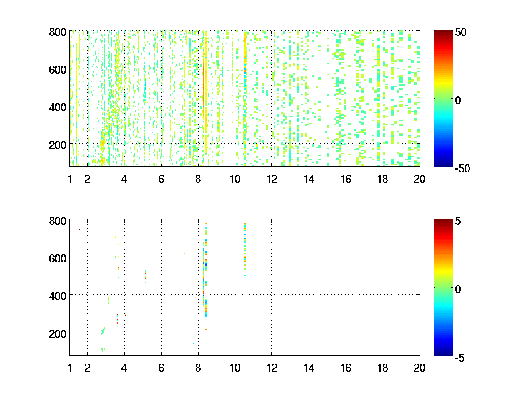
Task: Click the vertical streak near 10.5 in bottom plot
Action: 245,249
